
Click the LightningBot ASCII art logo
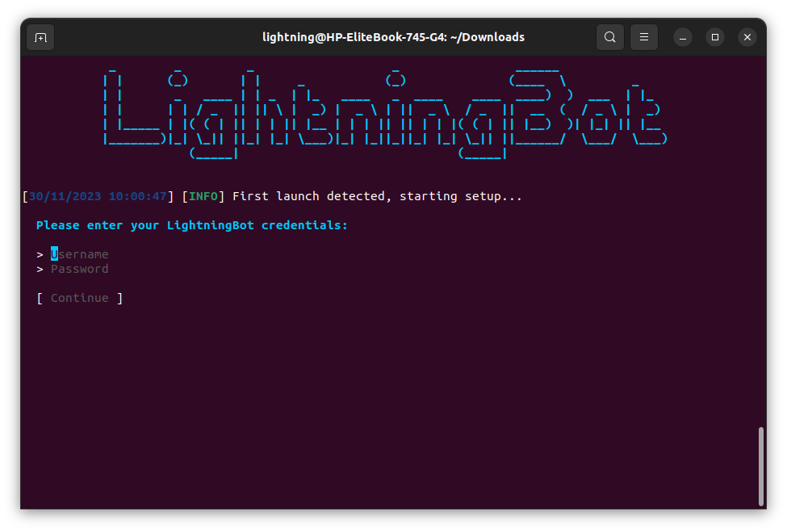(x=385, y=109)
